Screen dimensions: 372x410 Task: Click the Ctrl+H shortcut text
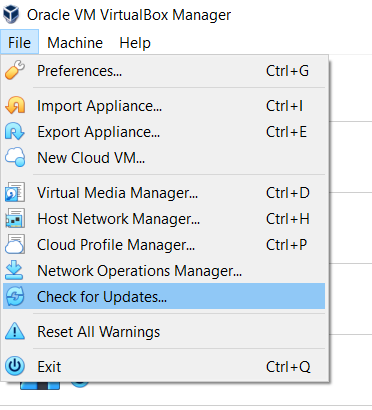pyautogui.click(x=288, y=219)
